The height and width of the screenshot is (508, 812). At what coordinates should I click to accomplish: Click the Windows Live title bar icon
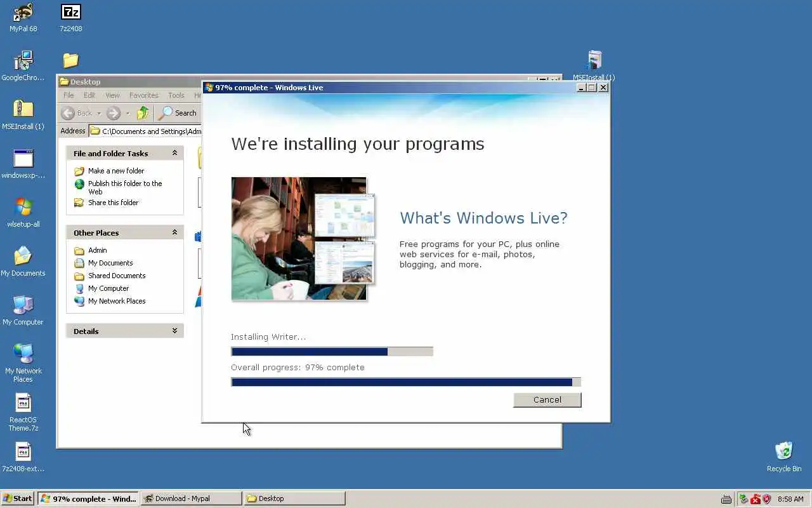coord(209,88)
